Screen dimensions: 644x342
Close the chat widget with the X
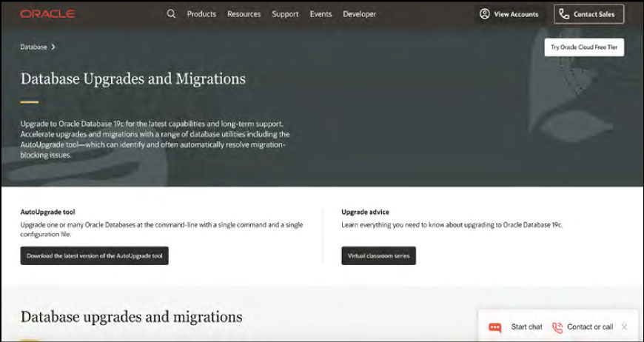624,326
